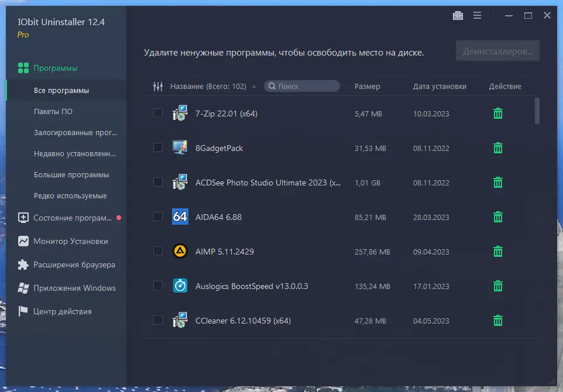563x392 pixels.
Task: Open the toolbox briefcase icon in title bar
Action: tap(458, 15)
